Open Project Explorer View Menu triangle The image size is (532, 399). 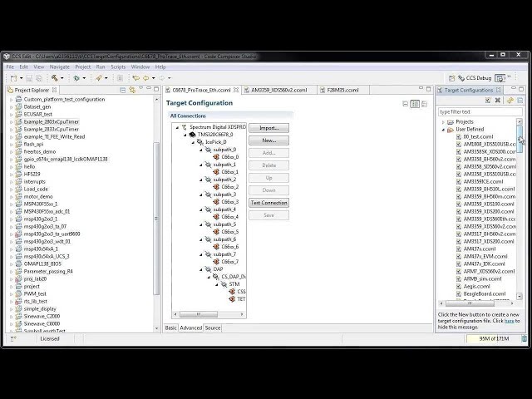tap(140, 89)
